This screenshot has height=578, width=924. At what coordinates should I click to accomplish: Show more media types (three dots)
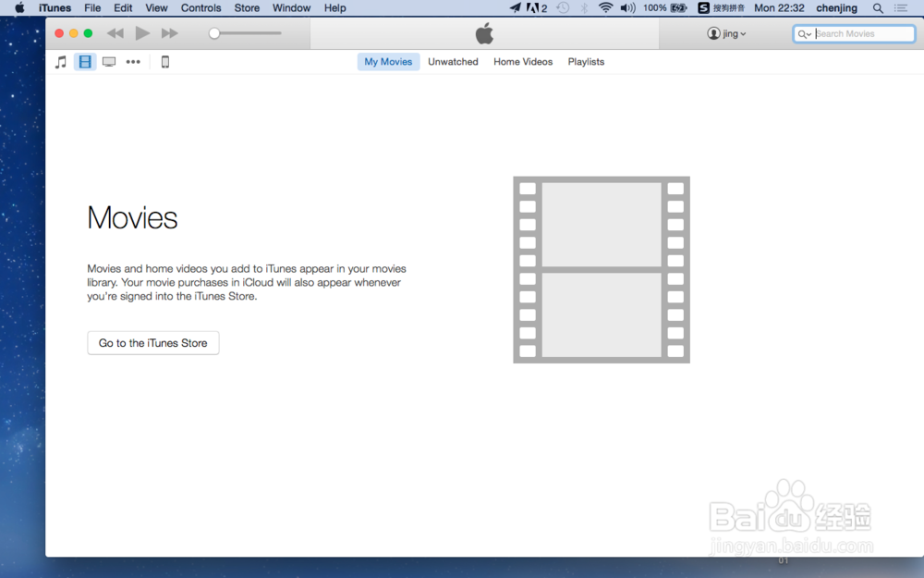tap(133, 62)
